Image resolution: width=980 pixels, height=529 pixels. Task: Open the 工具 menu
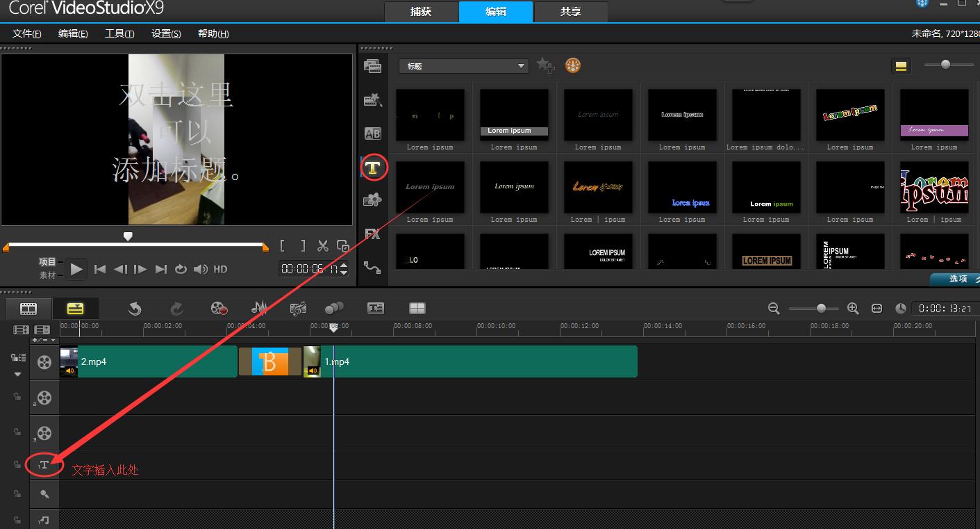pos(119,33)
